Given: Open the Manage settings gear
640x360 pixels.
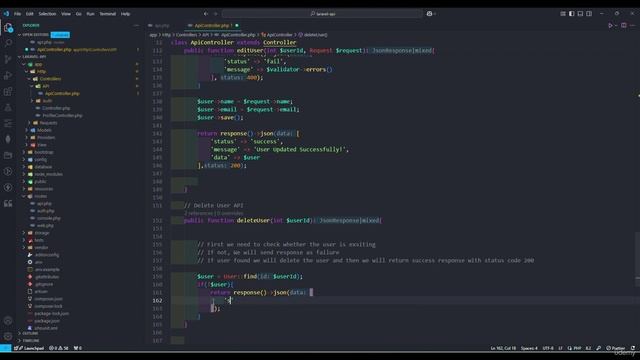Looking at the screenshot, I should (x=8, y=336).
